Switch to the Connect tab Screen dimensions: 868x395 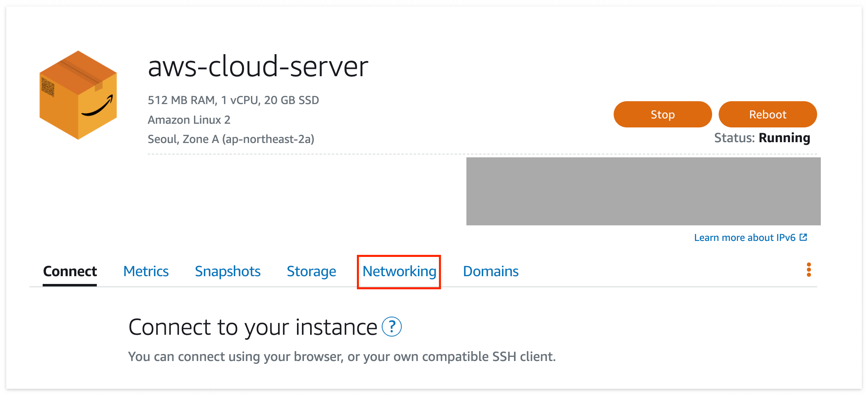70,271
